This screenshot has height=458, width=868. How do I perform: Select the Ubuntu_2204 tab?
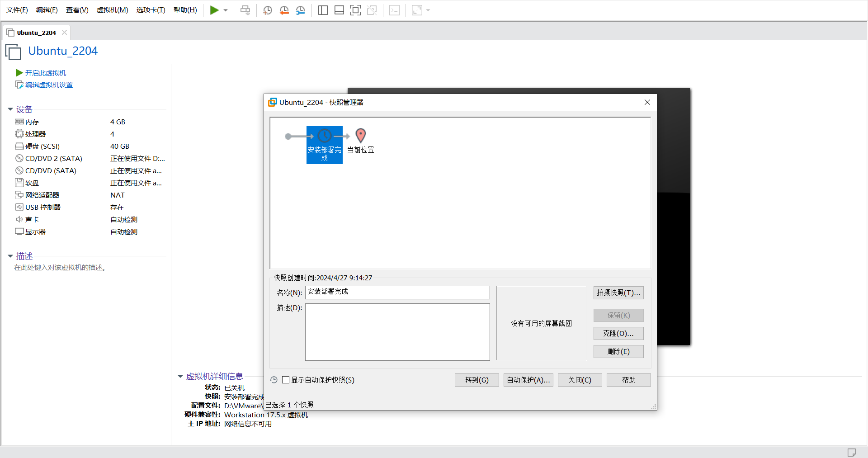tap(36, 33)
